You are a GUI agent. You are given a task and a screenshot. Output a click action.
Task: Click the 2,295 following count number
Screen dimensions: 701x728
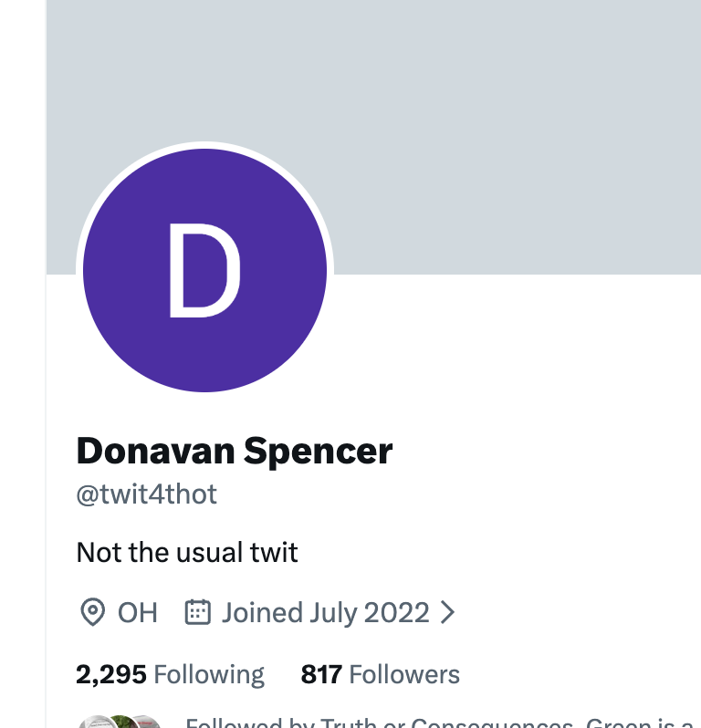point(111,674)
